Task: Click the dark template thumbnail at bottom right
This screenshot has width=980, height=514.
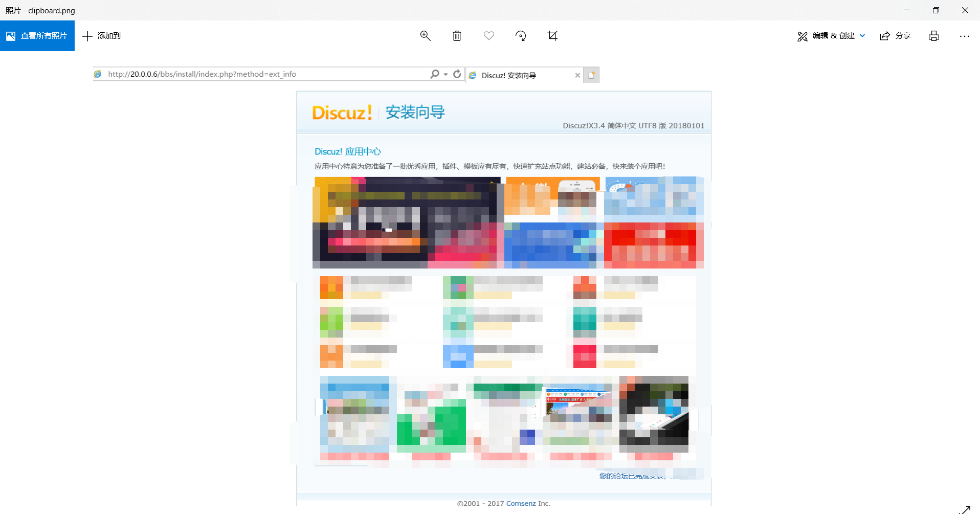Action: click(x=654, y=414)
